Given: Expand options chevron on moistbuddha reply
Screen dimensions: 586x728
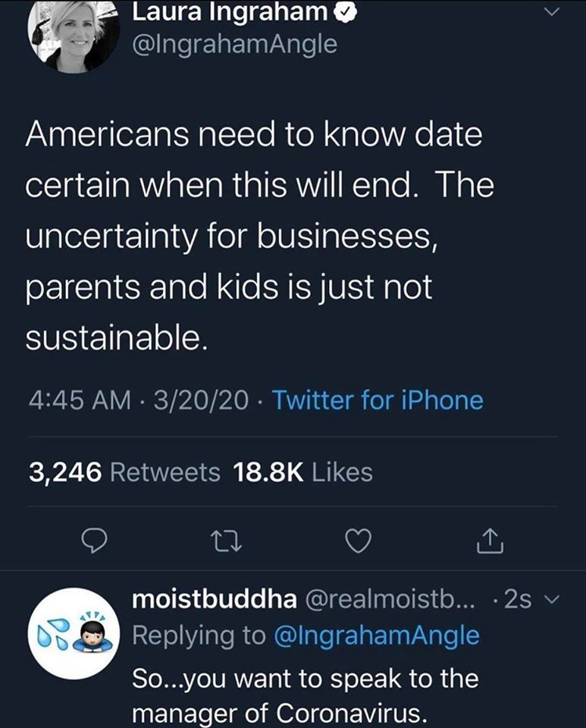Looking at the screenshot, I should point(551,599).
